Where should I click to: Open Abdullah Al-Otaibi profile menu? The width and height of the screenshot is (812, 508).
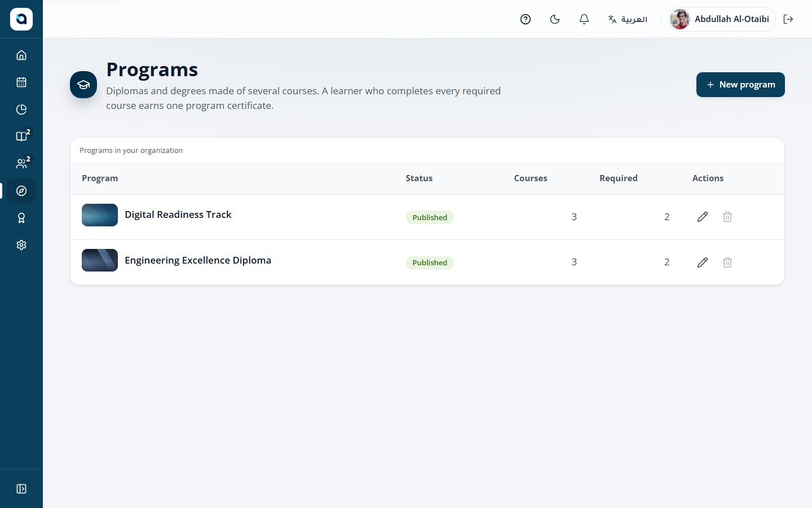[722, 19]
